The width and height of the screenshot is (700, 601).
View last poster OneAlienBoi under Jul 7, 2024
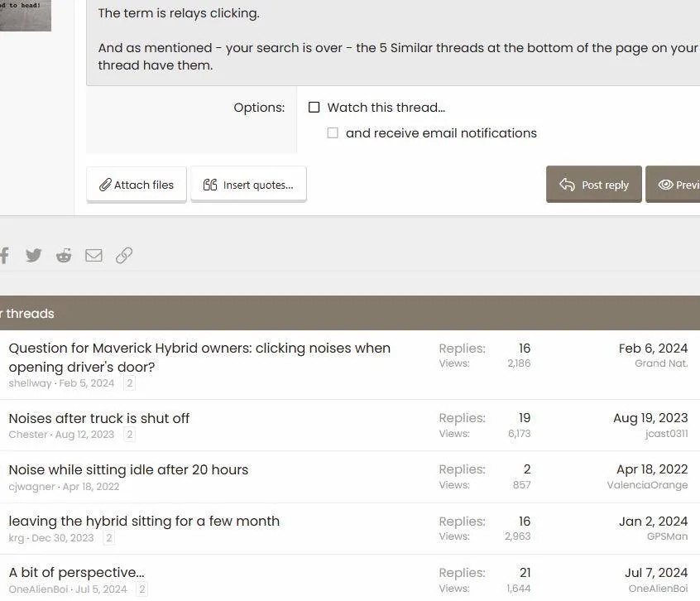658,589
